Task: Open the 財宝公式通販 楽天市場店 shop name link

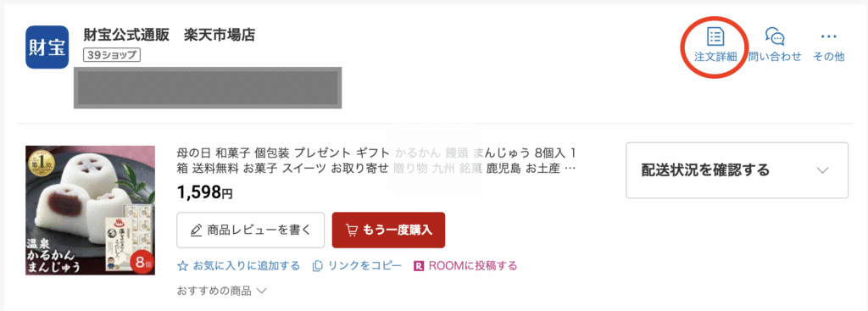Action: click(169, 35)
